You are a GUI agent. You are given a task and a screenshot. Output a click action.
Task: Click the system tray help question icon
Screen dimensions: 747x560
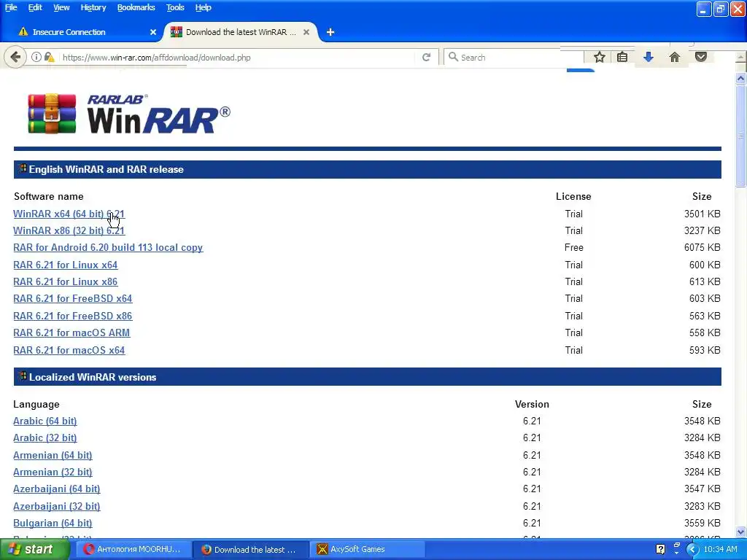point(660,549)
